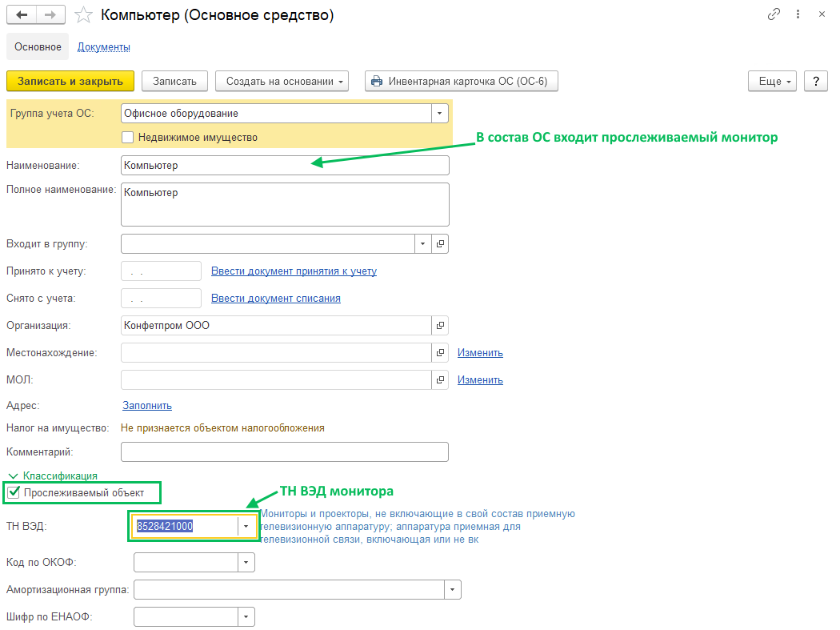This screenshot has width=840, height=630.
Task: Open the МОЛ field's linked item
Action: tap(440, 380)
